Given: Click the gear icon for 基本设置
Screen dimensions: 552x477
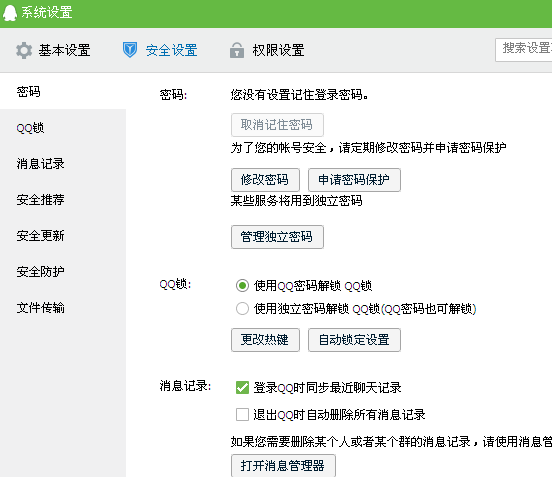Looking at the screenshot, I should (x=24, y=50).
